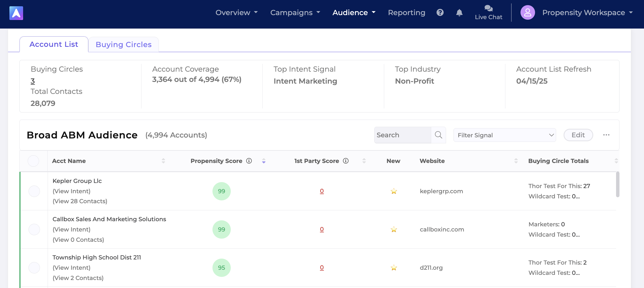Type in the Search field

click(x=402, y=135)
